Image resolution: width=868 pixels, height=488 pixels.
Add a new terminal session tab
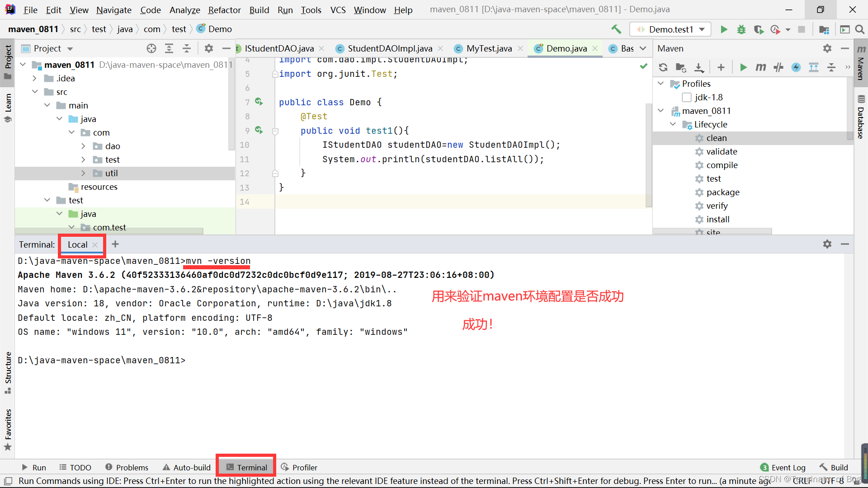coord(115,244)
